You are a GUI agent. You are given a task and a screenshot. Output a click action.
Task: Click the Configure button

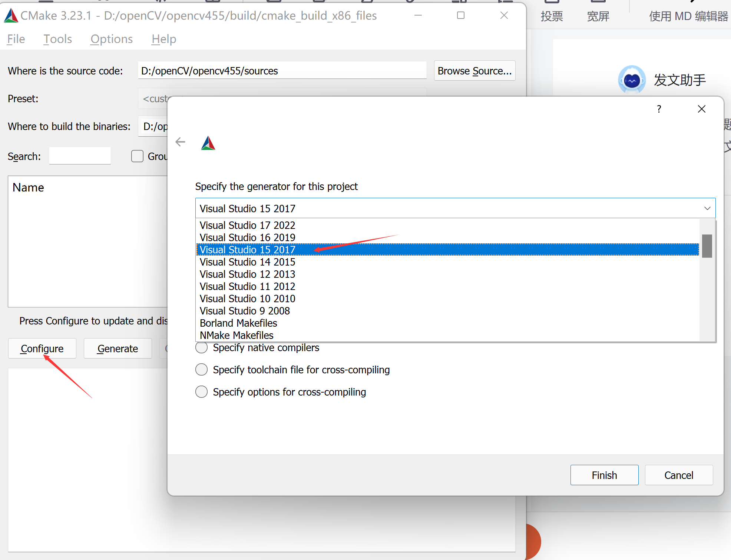coord(42,349)
